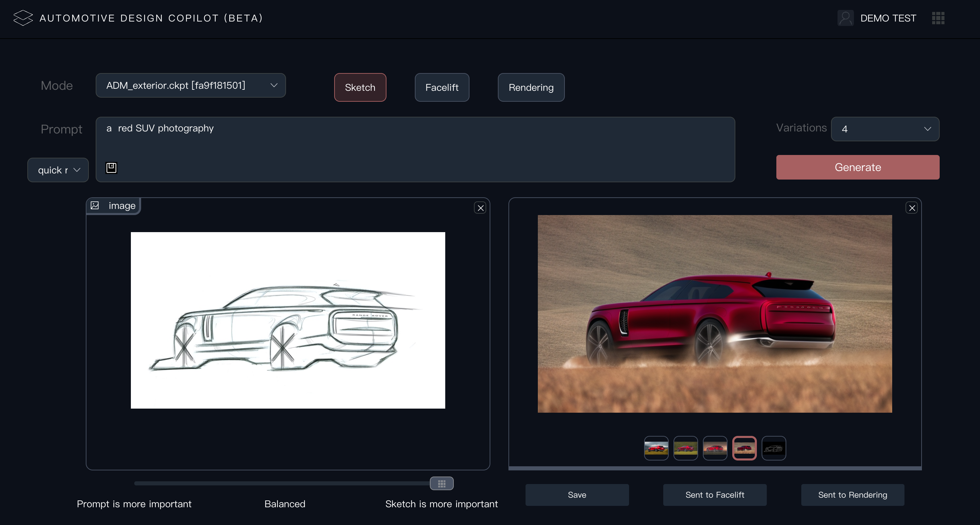
Task: Clear the uploaded sketch with X icon
Action: tap(480, 208)
